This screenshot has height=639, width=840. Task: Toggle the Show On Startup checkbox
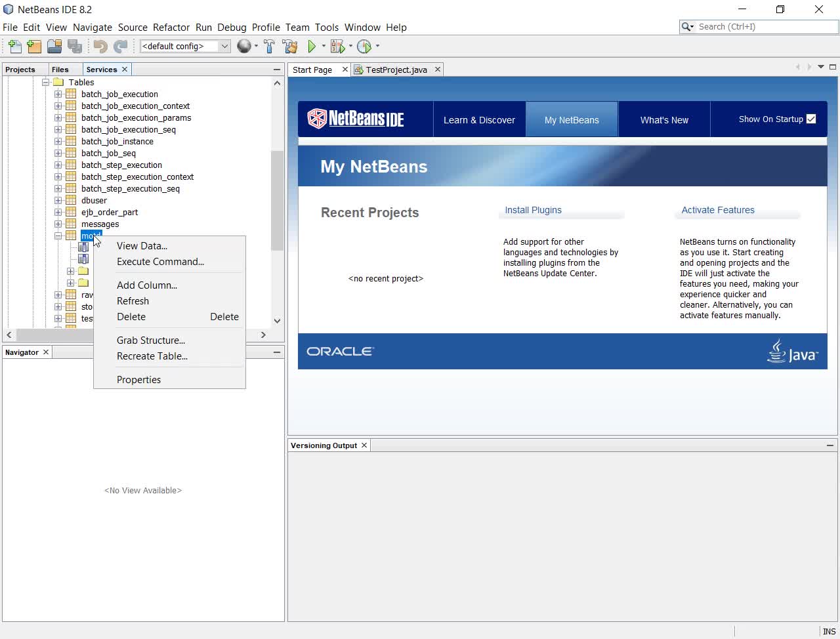(811, 119)
